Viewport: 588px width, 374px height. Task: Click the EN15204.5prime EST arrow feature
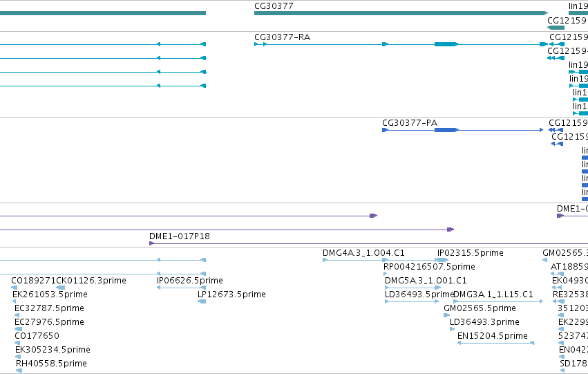pos(495,343)
